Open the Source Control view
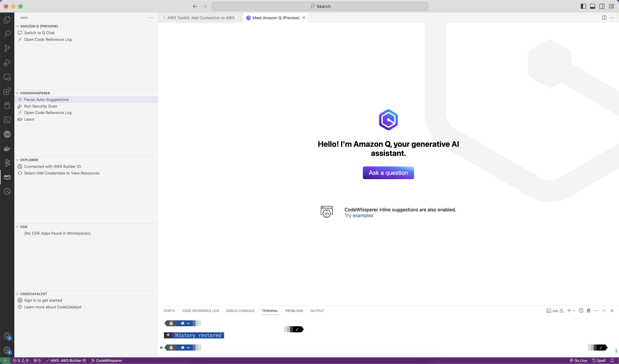Viewport: 619px width, 364px height. (7, 48)
